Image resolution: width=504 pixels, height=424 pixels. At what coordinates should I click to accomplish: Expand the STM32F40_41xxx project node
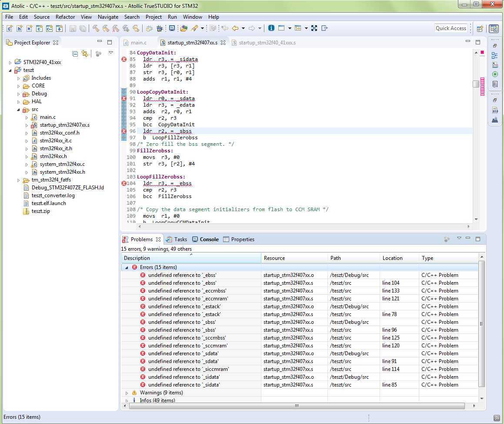coord(10,62)
